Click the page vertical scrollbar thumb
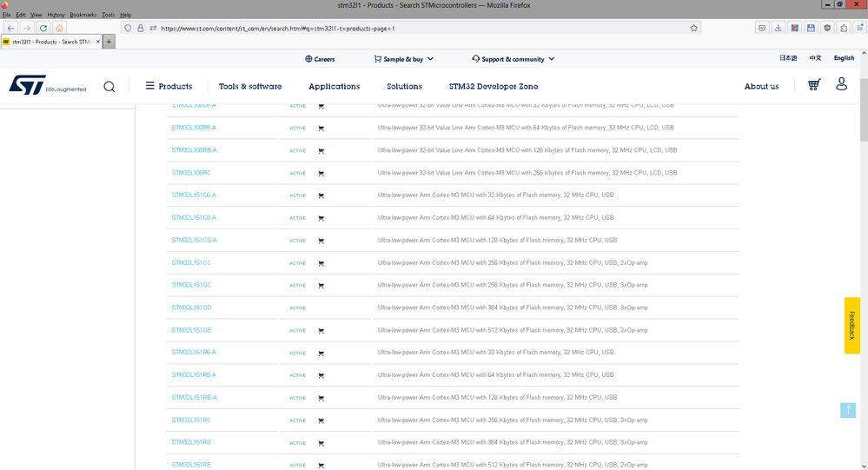The image size is (868, 470). click(864, 110)
